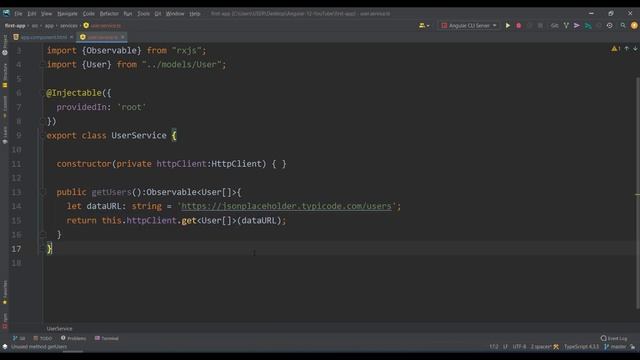The image size is (640, 360).
Task: Open the Structure tool window on left sidebar
Action: (x=5, y=76)
